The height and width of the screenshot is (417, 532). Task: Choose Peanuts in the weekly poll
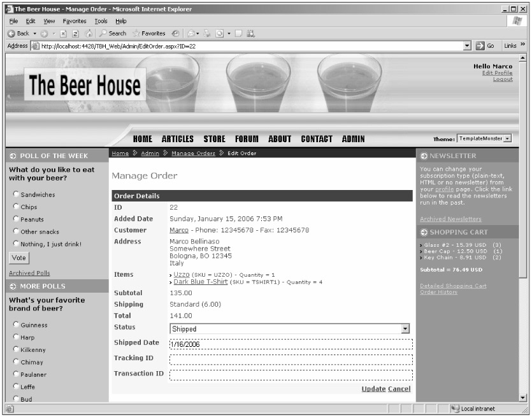click(x=15, y=219)
